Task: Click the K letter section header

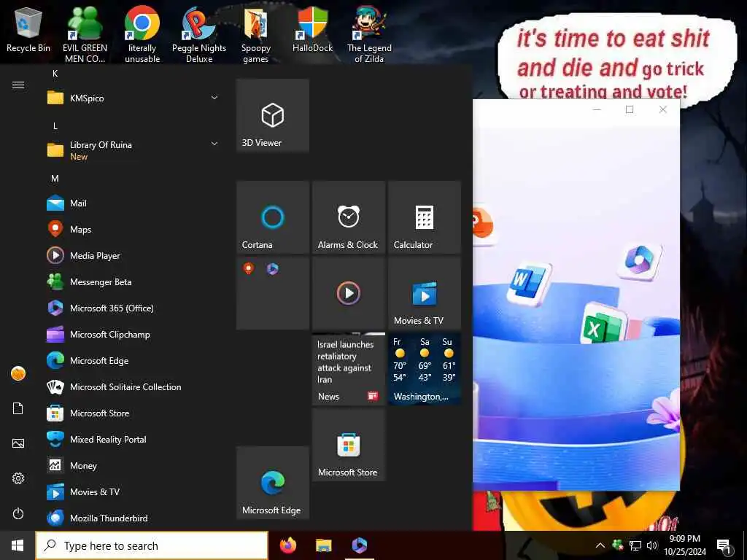Action: (55, 74)
